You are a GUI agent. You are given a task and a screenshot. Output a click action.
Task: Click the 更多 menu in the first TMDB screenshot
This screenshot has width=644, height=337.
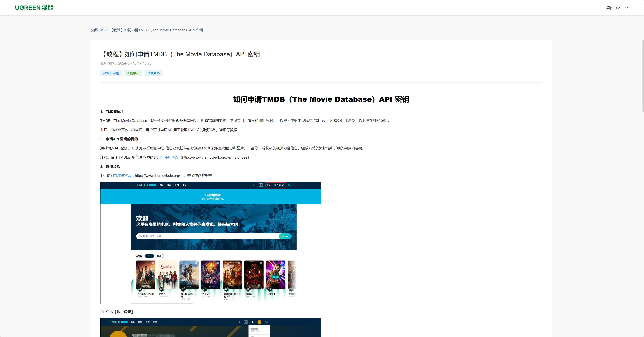[x=184, y=185]
